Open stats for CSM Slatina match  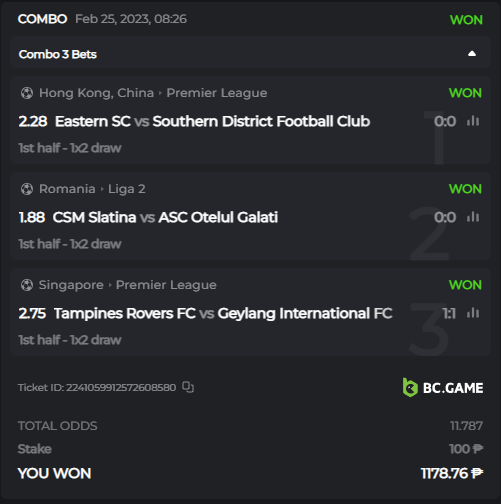(473, 217)
